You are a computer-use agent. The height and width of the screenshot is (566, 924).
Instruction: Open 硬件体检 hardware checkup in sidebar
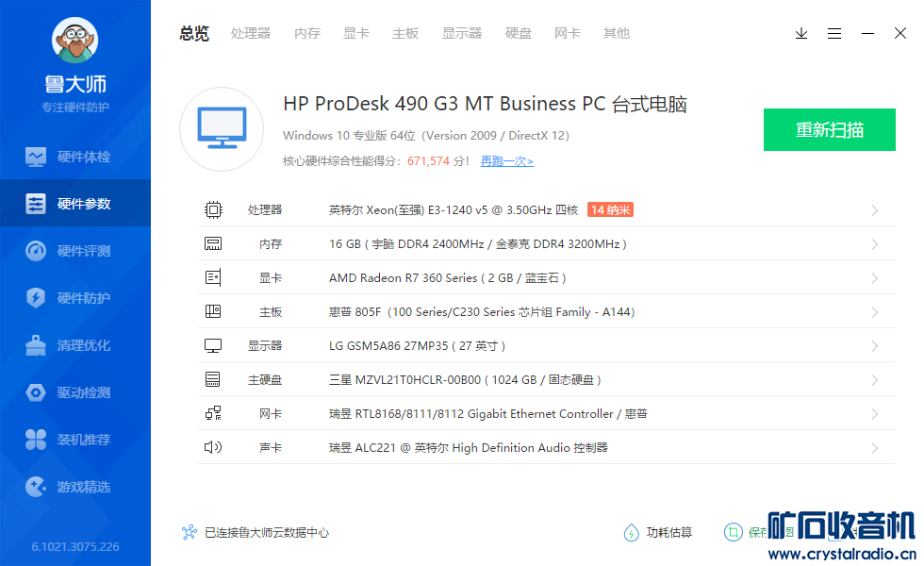(75, 157)
